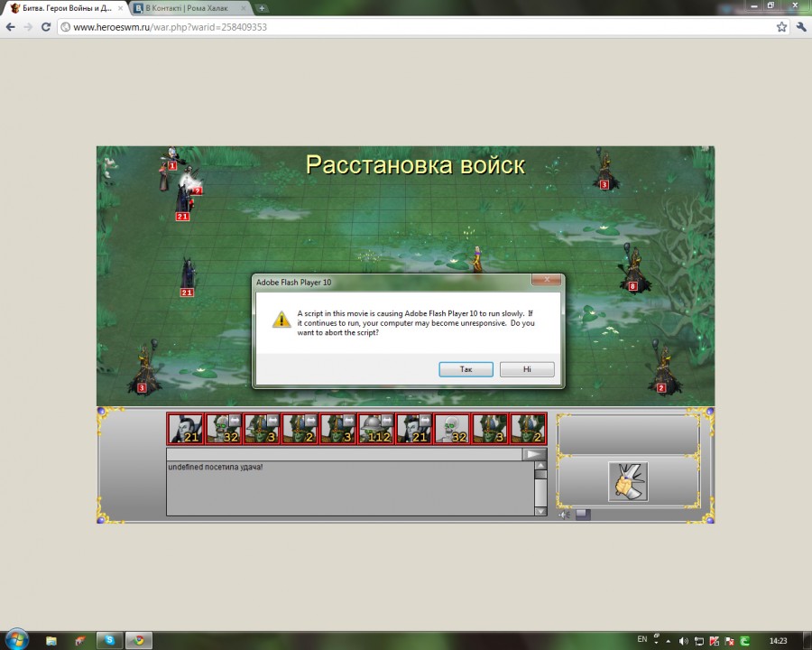The width and height of the screenshot is (812, 650).
Task: Click the 'undefined посетила удача!' log message
Action: [216, 467]
